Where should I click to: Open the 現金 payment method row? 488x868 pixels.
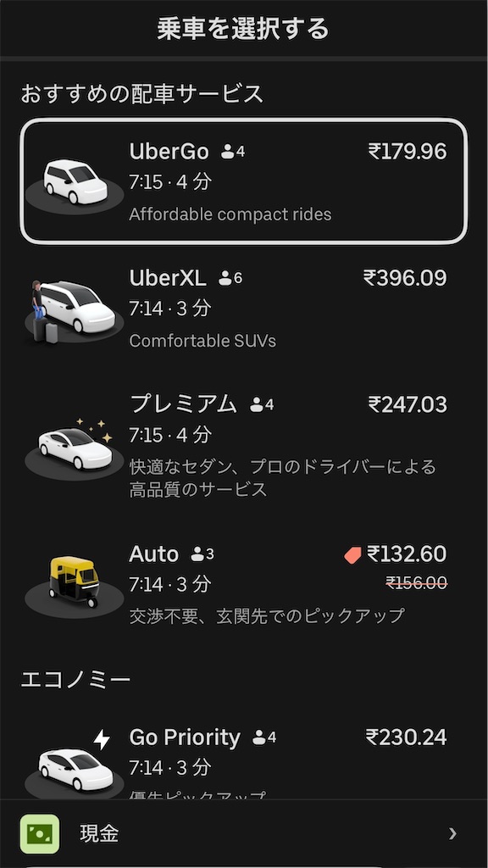pos(244,833)
